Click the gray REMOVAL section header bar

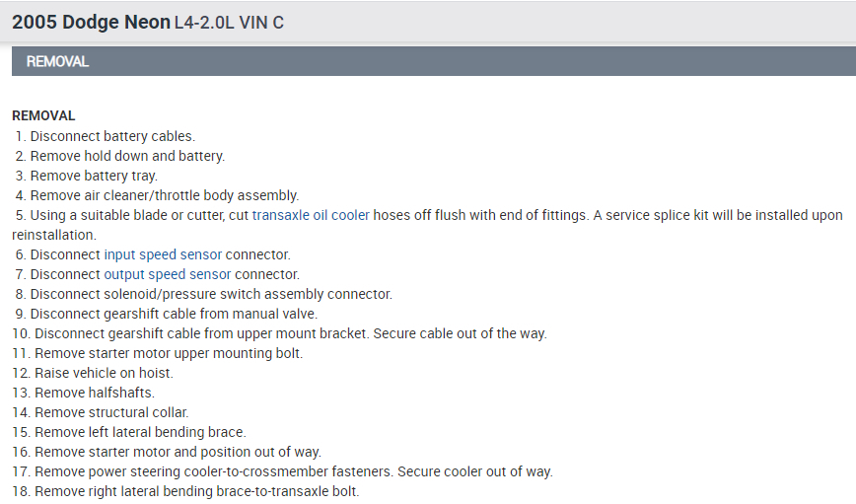click(x=428, y=61)
